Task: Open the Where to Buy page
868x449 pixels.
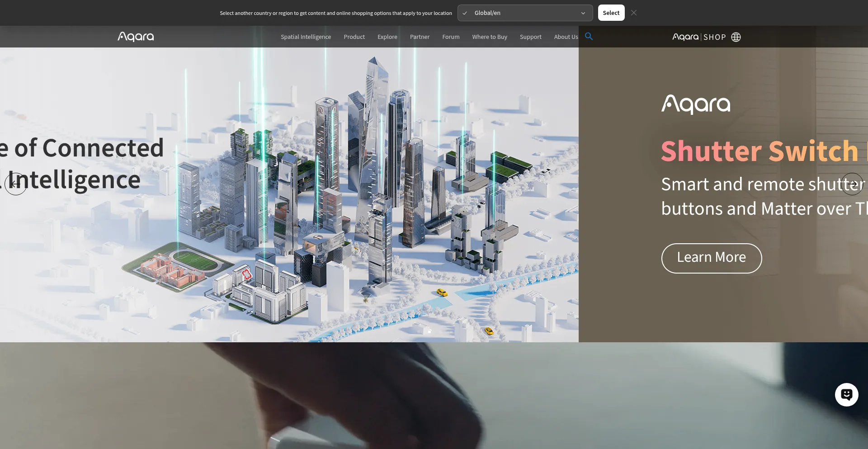Action: point(489,37)
